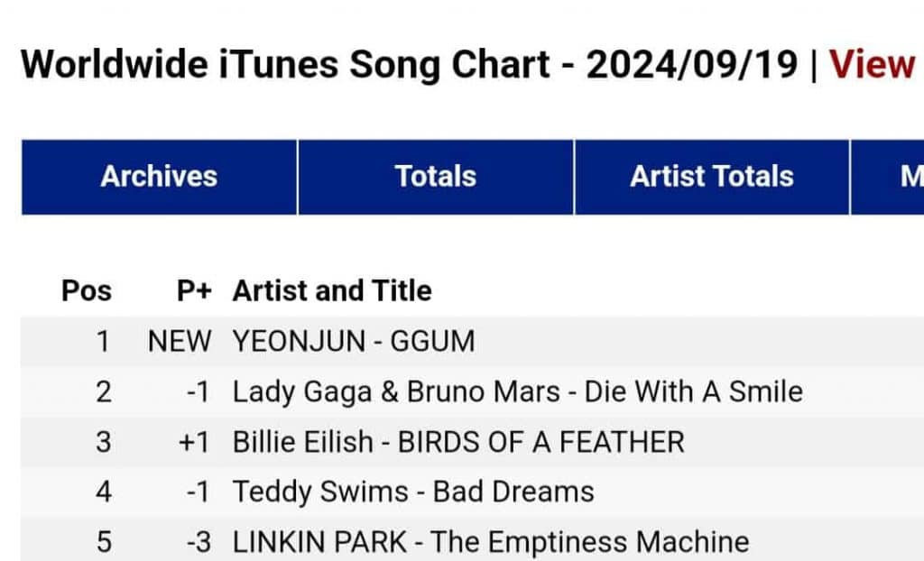The width and height of the screenshot is (924, 561).
Task: Select Billie Eilish - BIRDS OF A FEATHER
Action: click(458, 442)
